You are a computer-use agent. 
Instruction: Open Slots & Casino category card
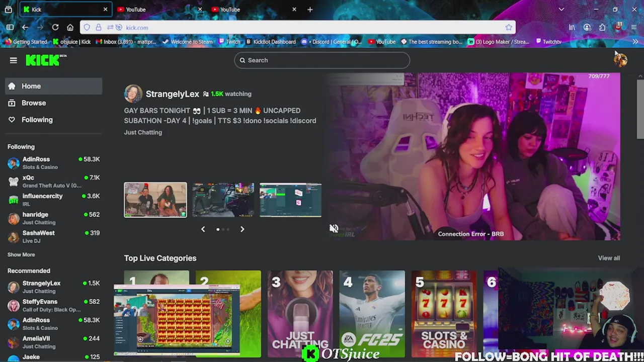(x=444, y=314)
